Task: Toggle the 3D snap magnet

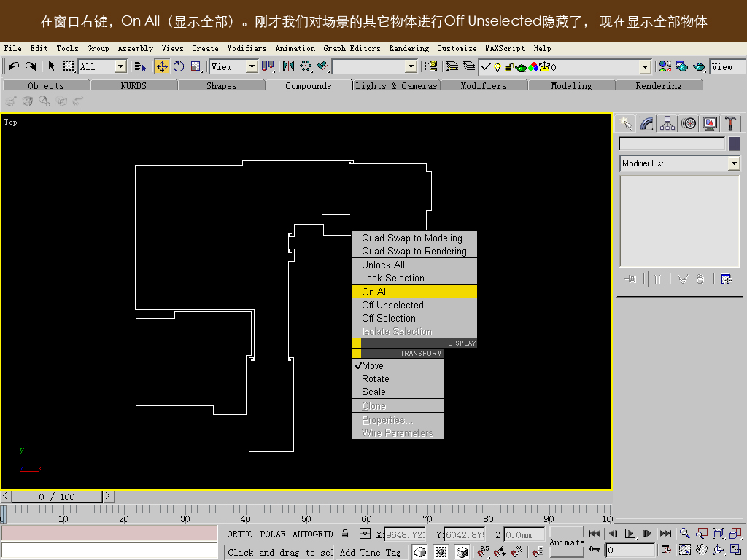Action: tap(483, 551)
